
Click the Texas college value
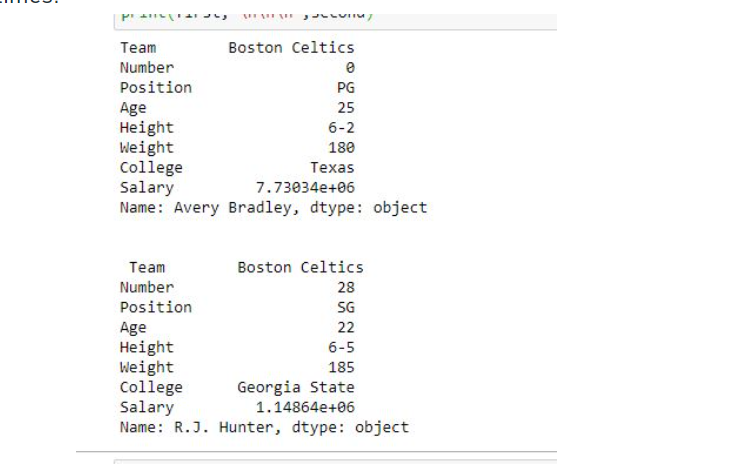331,168
